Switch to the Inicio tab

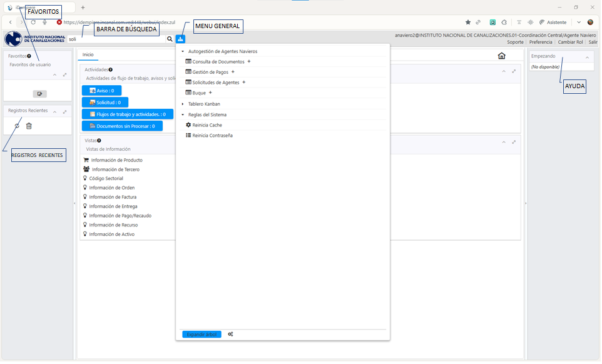88,55
